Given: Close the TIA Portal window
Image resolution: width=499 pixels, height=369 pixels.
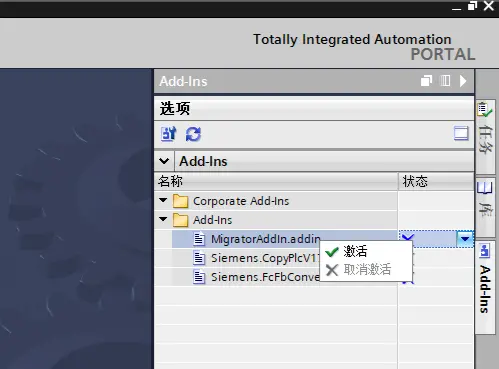Looking at the screenshot, I should click(x=489, y=6).
